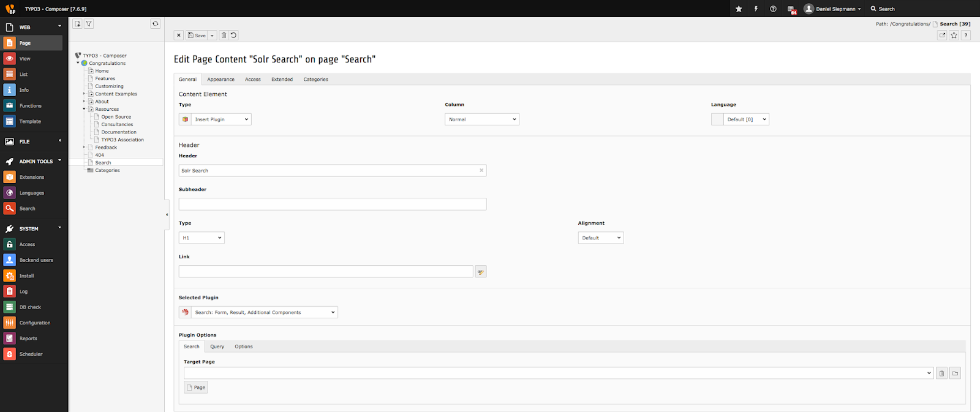Screen dimensions: 980x412
Task: Click into the Link input field
Action: click(326, 271)
